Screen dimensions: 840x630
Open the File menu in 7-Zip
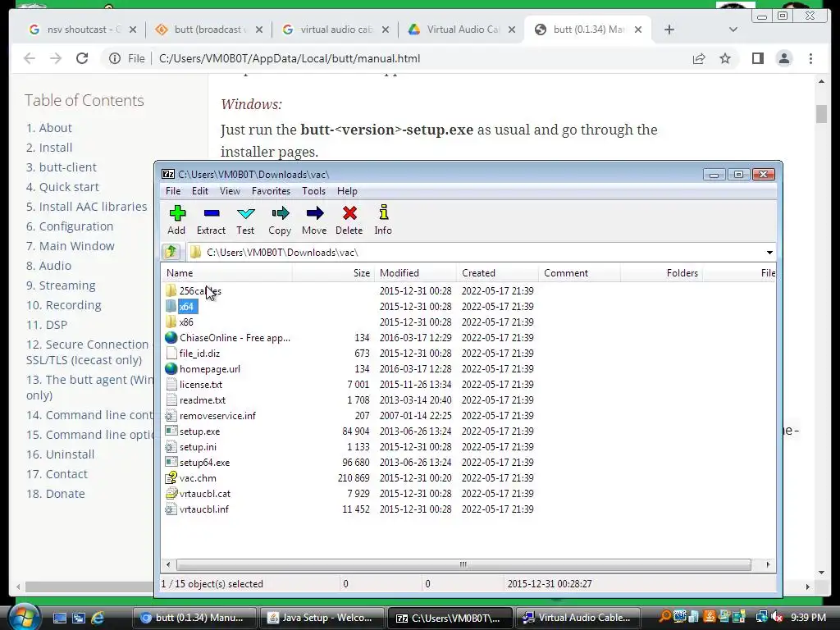[x=173, y=191]
